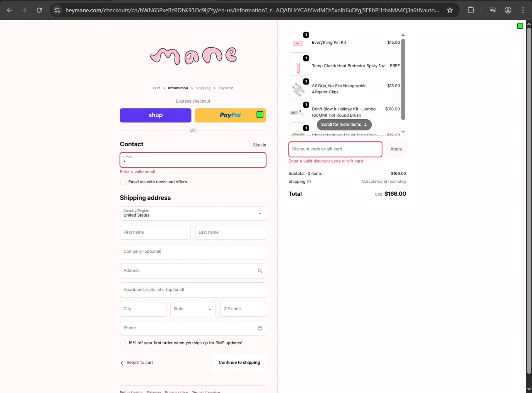The width and height of the screenshot is (532, 393).
Task: Click the Everything Pin Kit thumbnail
Action: pyautogui.click(x=298, y=43)
